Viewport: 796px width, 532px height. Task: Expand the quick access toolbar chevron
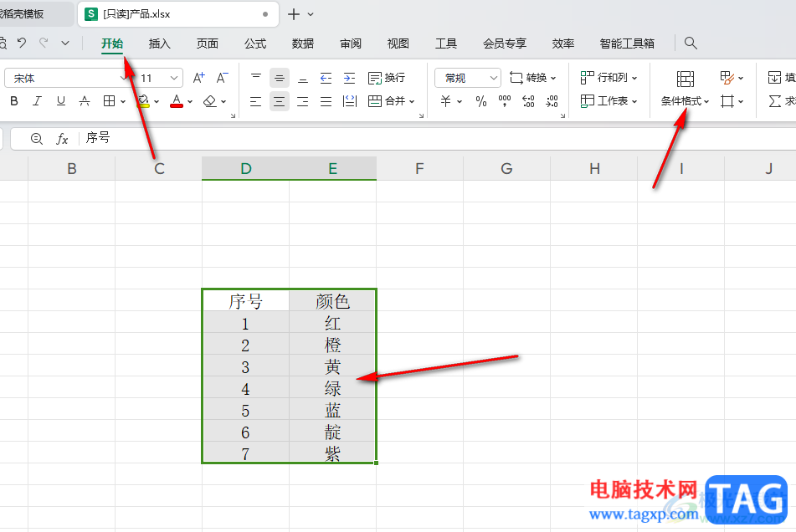tap(65, 43)
